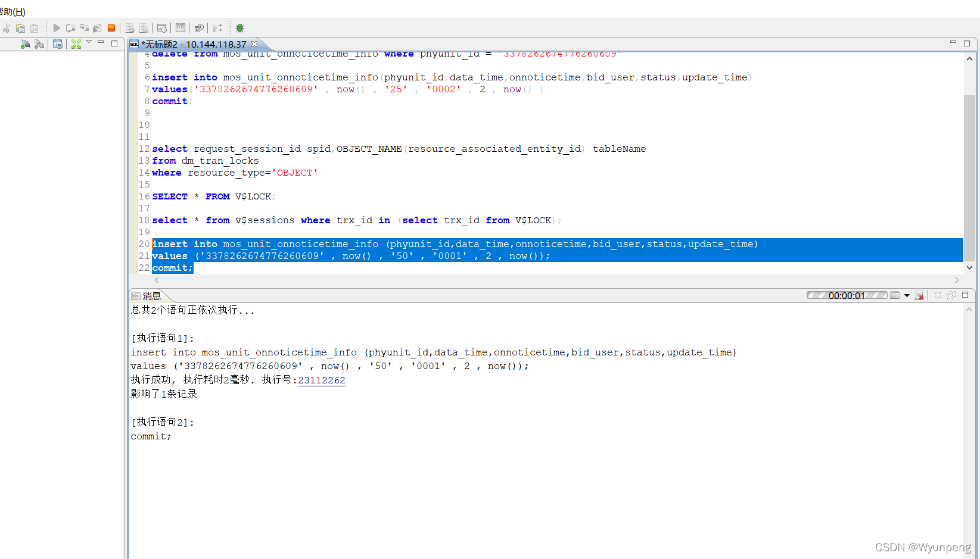Image resolution: width=980 pixels, height=559 pixels.
Task: Click editor horizontal scrollbar left arrow
Action: tap(157, 280)
